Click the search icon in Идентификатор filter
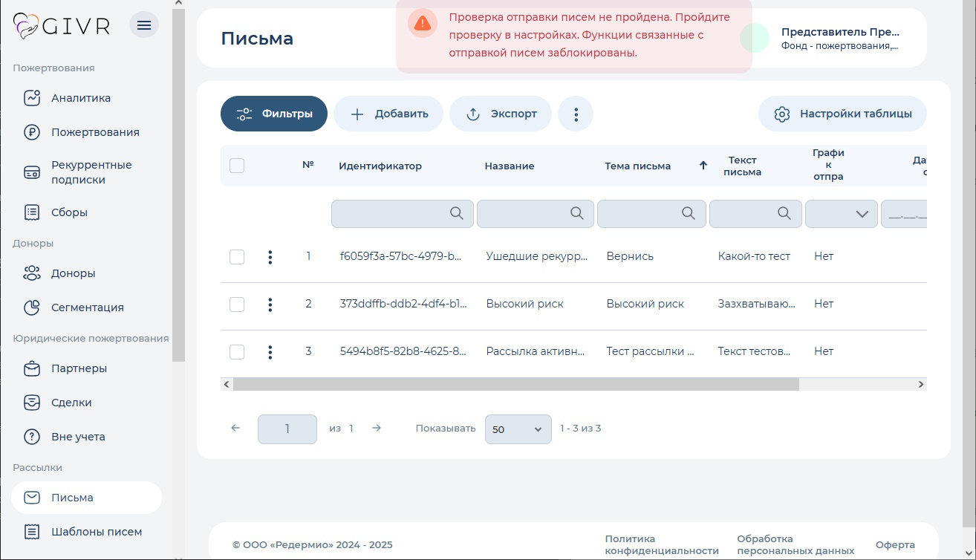Screen dimensions: 976x560 coord(457,213)
